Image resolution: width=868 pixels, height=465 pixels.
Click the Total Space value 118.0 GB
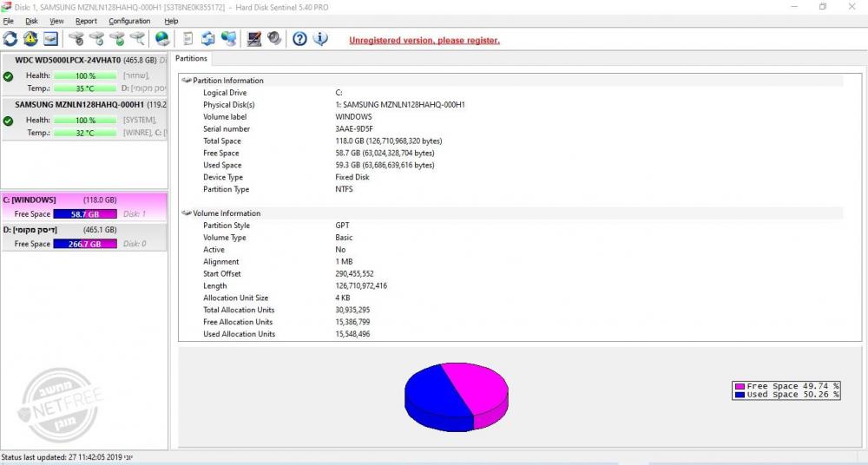click(x=389, y=141)
